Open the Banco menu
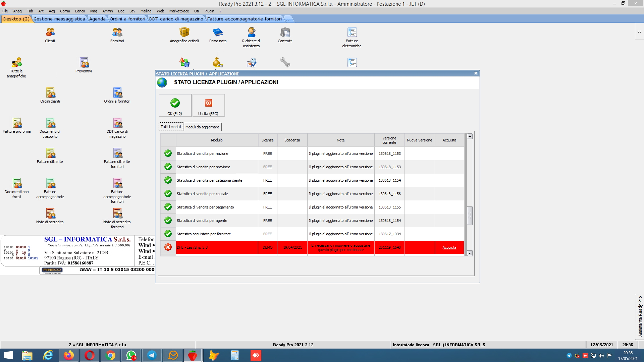 tap(80, 11)
